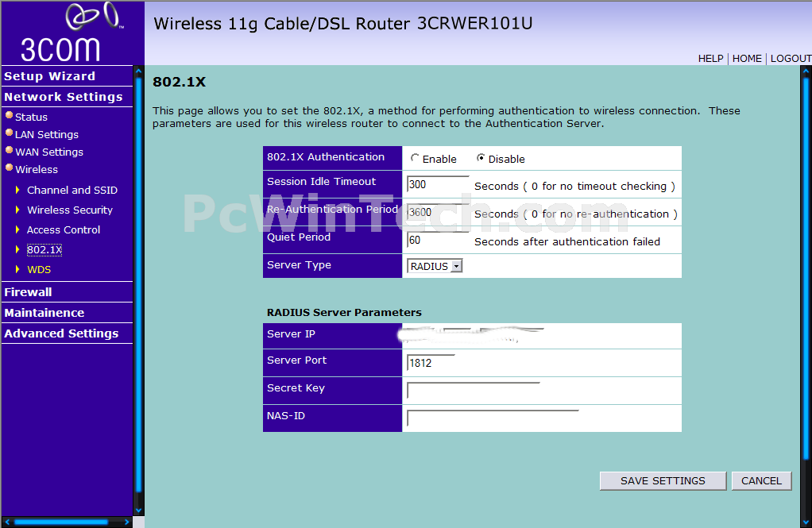
Task: Click the LOGOUT link
Action: [791, 59]
